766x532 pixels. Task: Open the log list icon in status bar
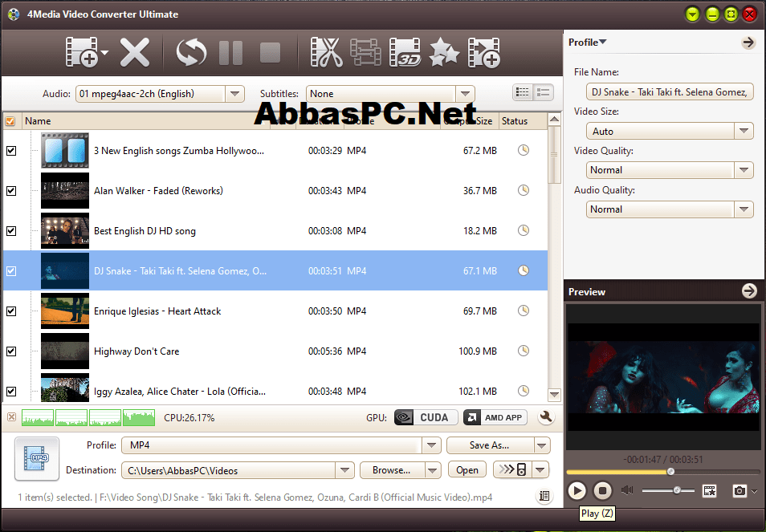[x=544, y=497]
